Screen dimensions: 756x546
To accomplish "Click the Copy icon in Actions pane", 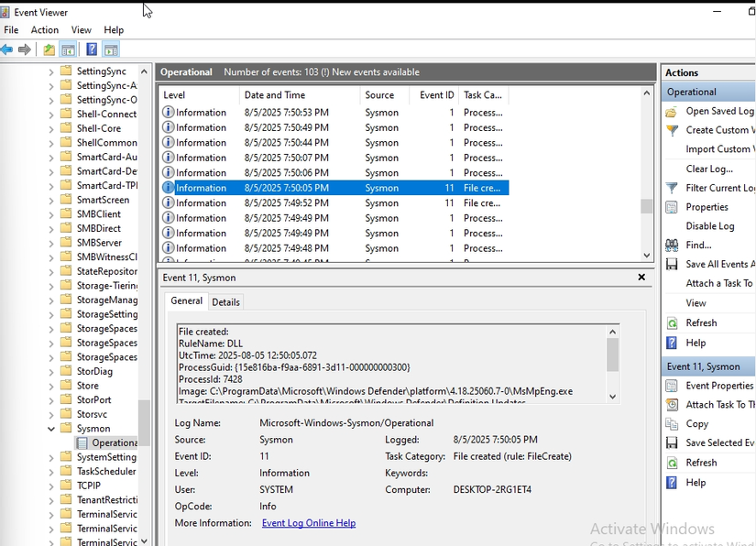I will pyautogui.click(x=672, y=423).
